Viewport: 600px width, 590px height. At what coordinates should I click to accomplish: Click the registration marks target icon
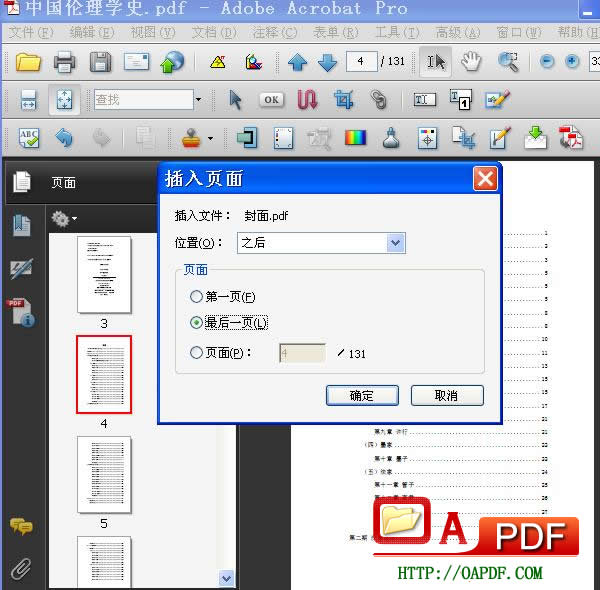tap(427, 139)
